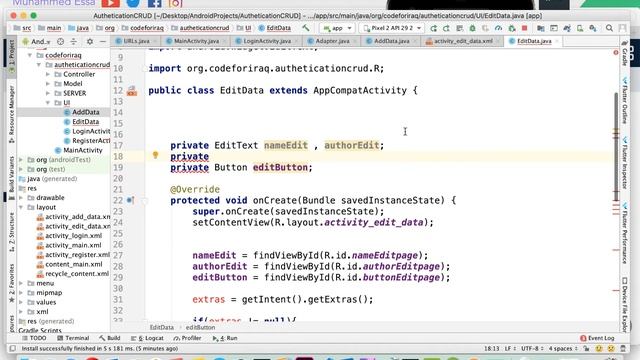Open the Project Structure icon in toolbar
Screen dimensions: 640x360
click(x=540, y=28)
